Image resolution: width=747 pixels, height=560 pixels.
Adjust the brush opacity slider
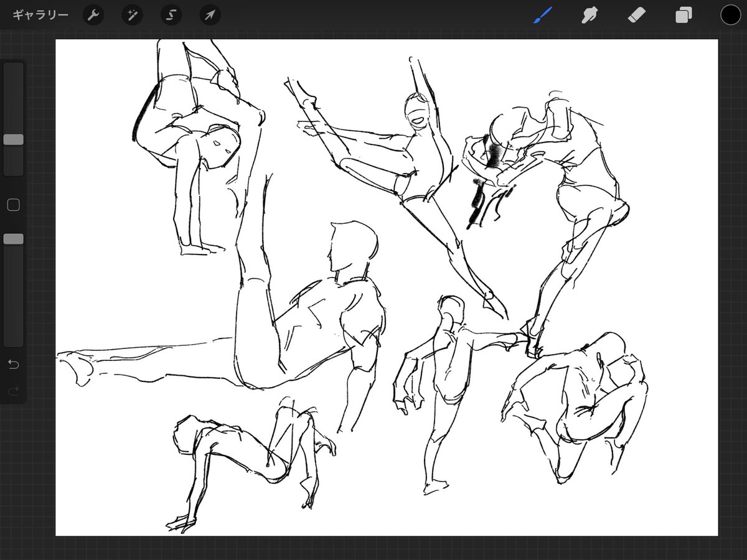(x=13, y=238)
